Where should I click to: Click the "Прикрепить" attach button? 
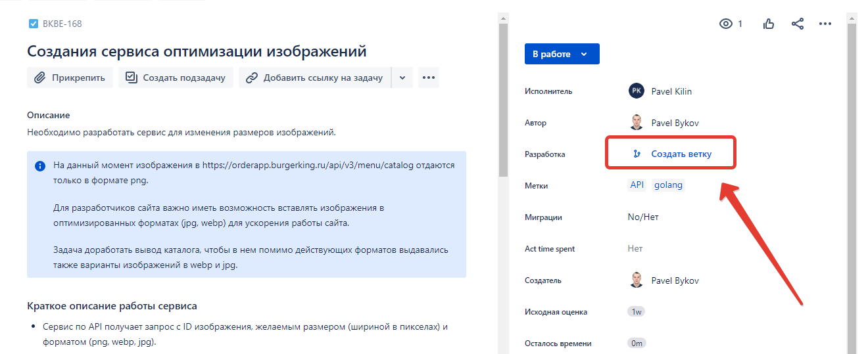click(x=70, y=77)
